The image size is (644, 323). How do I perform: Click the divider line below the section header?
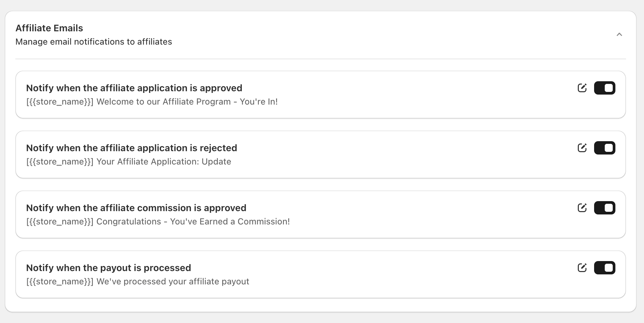click(x=320, y=59)
